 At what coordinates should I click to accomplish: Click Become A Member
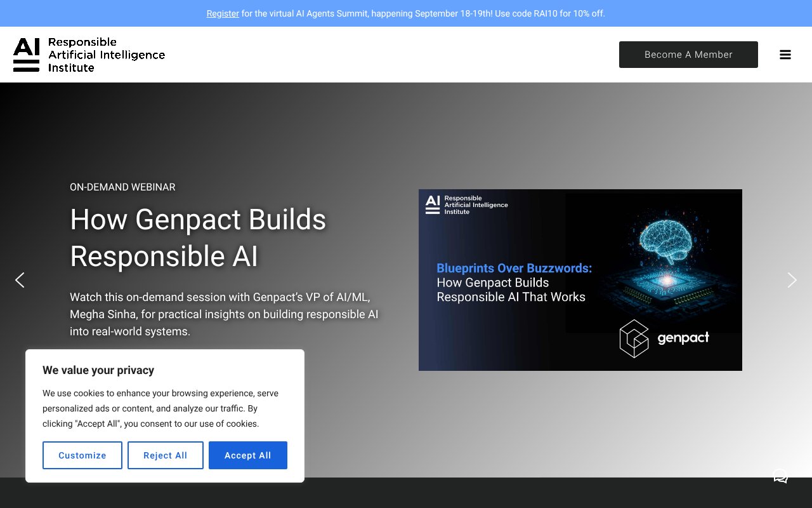pyautogui.click(x=688, y=55)
